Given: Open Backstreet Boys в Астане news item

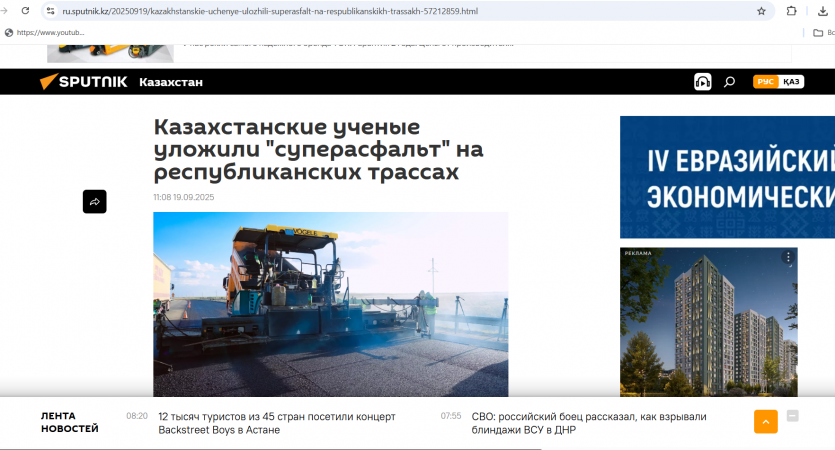Looking at the screenshot, I should (277, 423).
